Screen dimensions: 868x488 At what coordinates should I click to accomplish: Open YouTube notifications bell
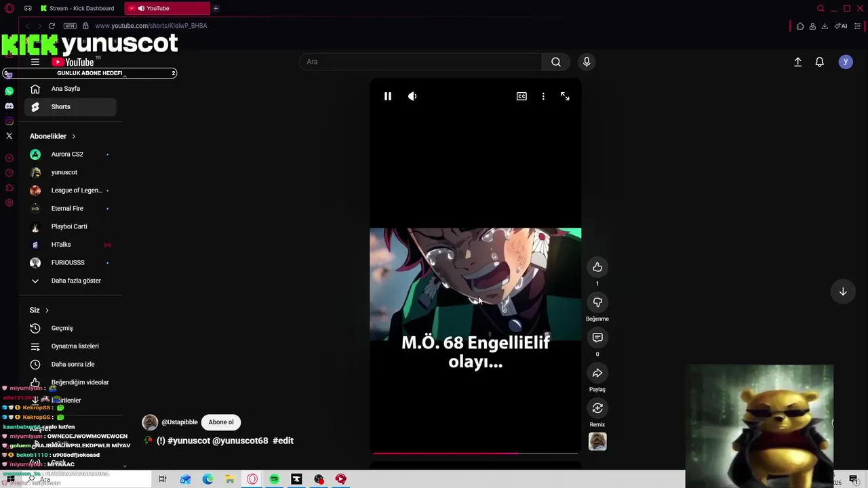(819, 62)
